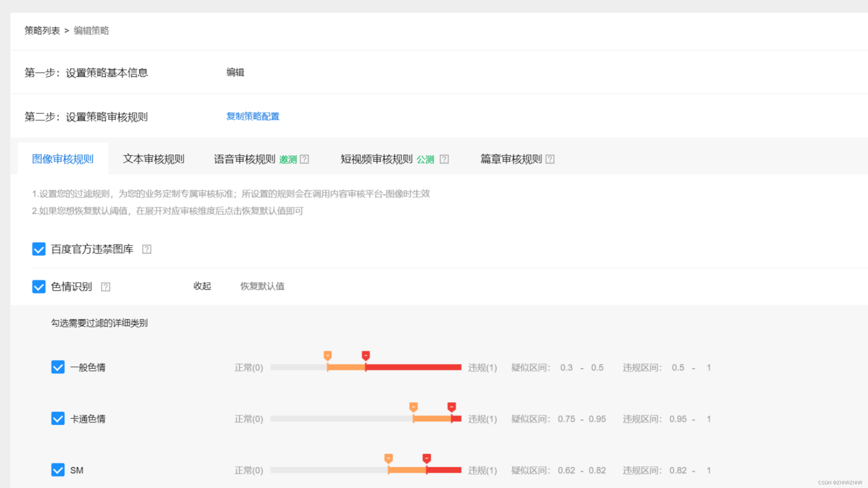Go back to 策略列表 breadcrumb

(x=42, y=31)
